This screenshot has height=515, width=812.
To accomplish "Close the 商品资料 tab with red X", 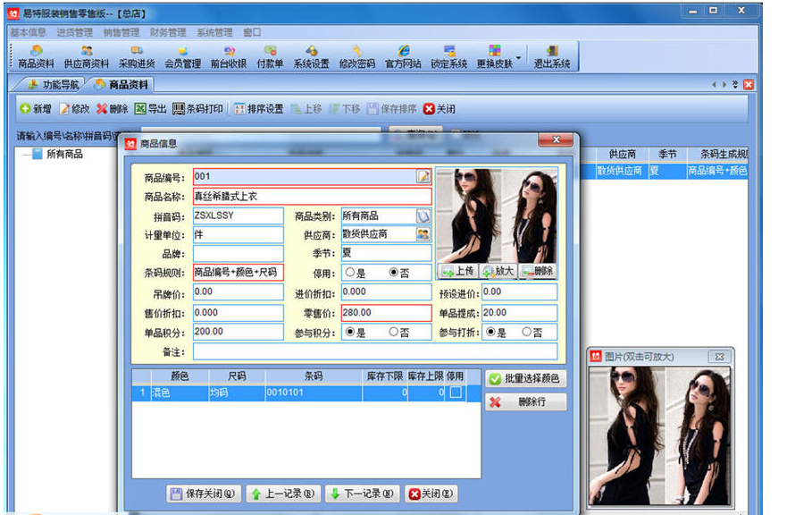I will point(749,84).
